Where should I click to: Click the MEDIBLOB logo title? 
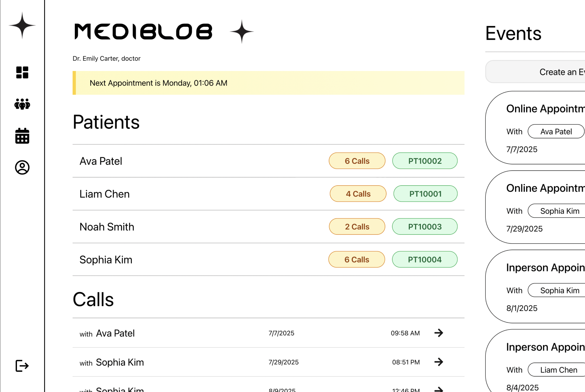(143, 32)
